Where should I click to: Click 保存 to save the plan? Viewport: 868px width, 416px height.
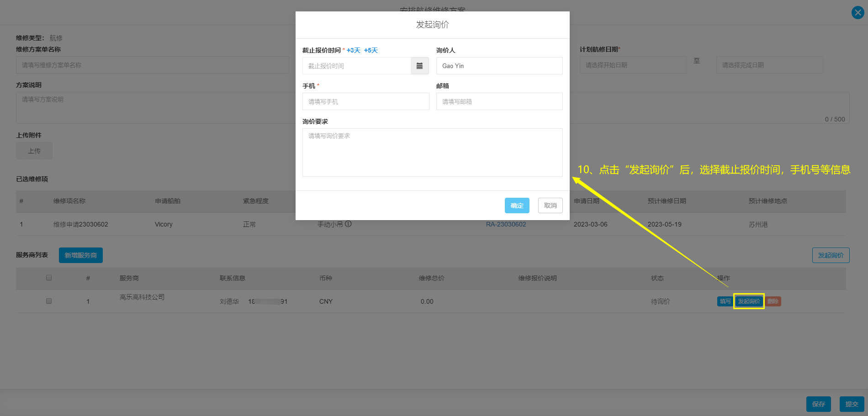coord(819,404)
